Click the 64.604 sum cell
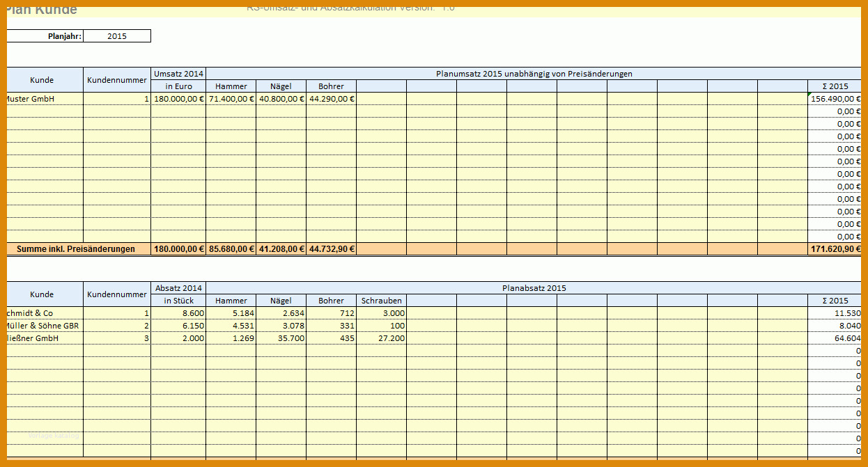Image resolution: width=868 pixels, height=467 pixels. tap(835, 338)
